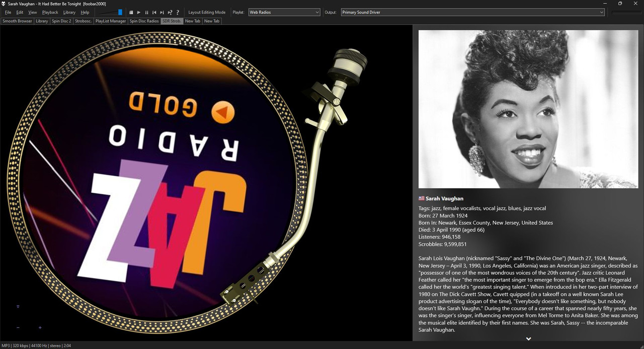Open the second New Tab
The image size is (644, 349).
coord(212,21)
